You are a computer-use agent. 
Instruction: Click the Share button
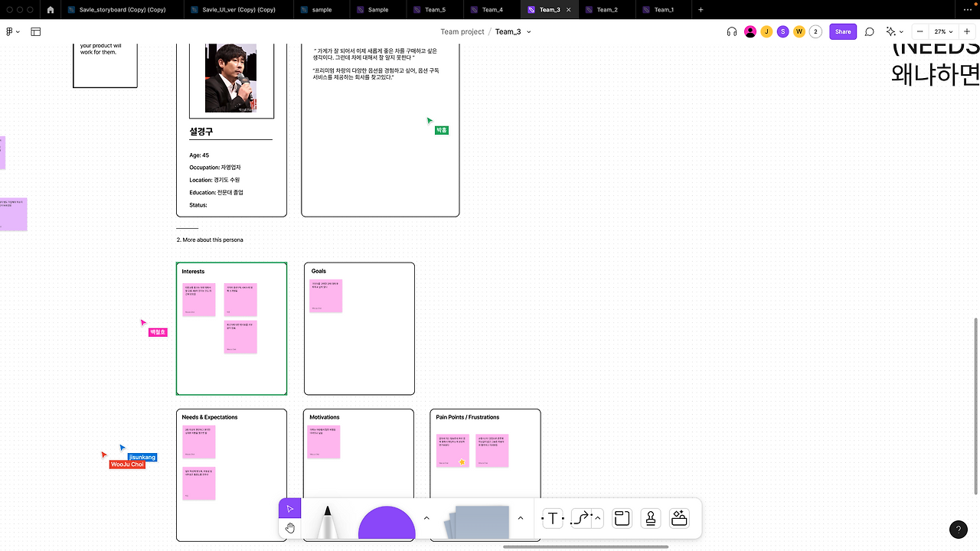(x=842, y=31)
